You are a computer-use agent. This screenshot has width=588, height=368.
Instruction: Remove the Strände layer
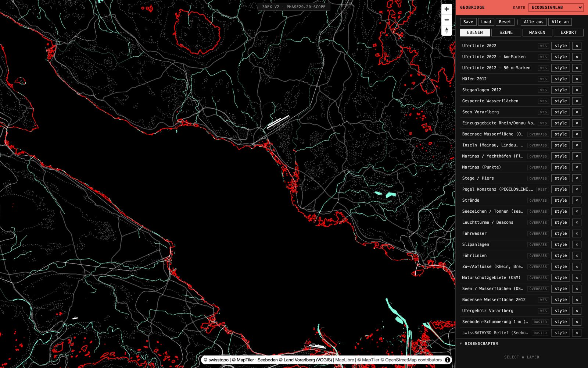pyautogui.click(x=577, y=200)
